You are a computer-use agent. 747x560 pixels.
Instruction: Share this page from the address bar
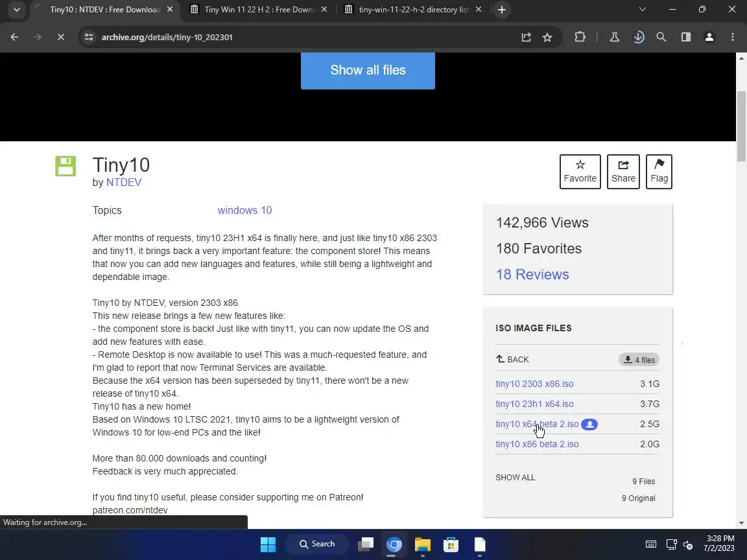(526, 37)
